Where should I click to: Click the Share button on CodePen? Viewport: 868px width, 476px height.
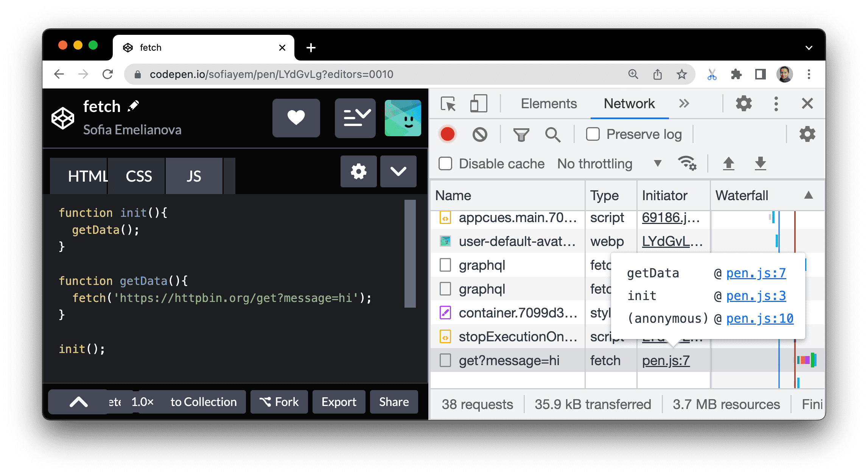393,402
